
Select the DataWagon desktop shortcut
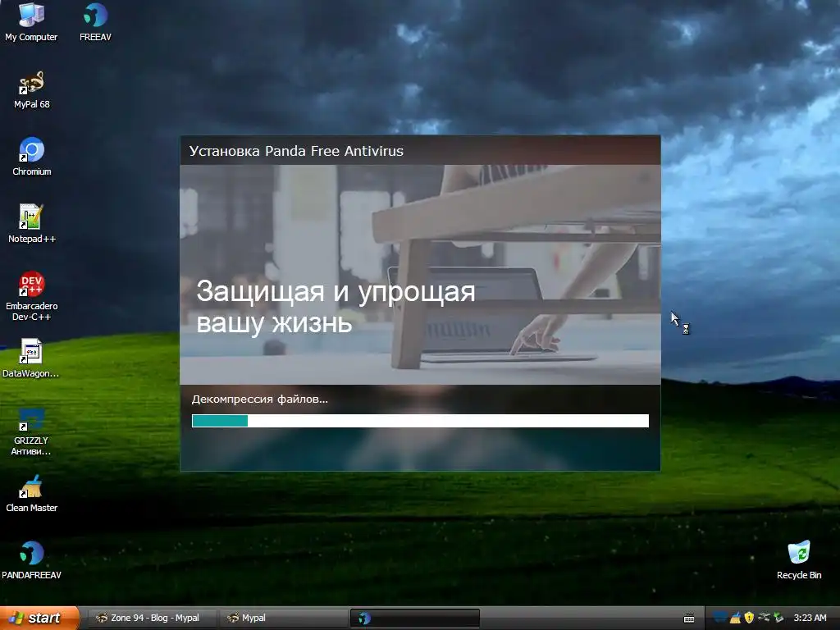click(x=31, y=358)
